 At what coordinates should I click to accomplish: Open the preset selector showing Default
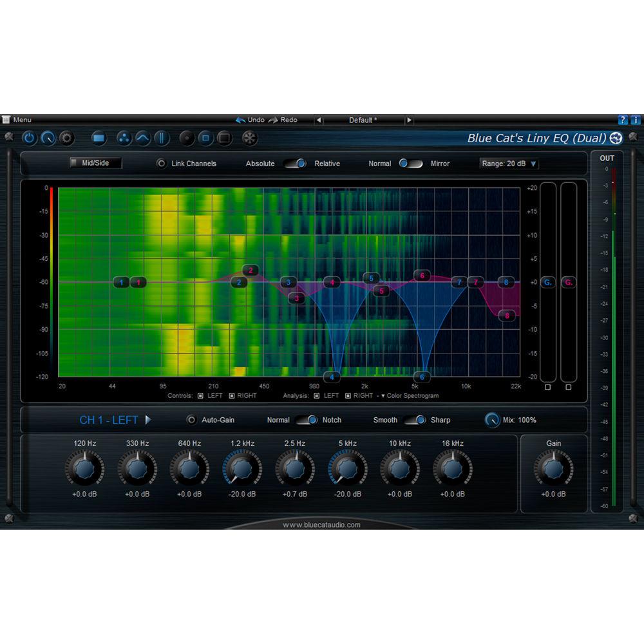click(x=363, y=120)
